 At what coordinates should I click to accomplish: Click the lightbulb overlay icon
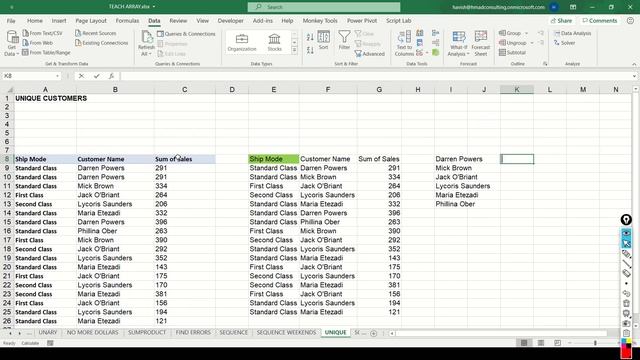coord(626,220)
